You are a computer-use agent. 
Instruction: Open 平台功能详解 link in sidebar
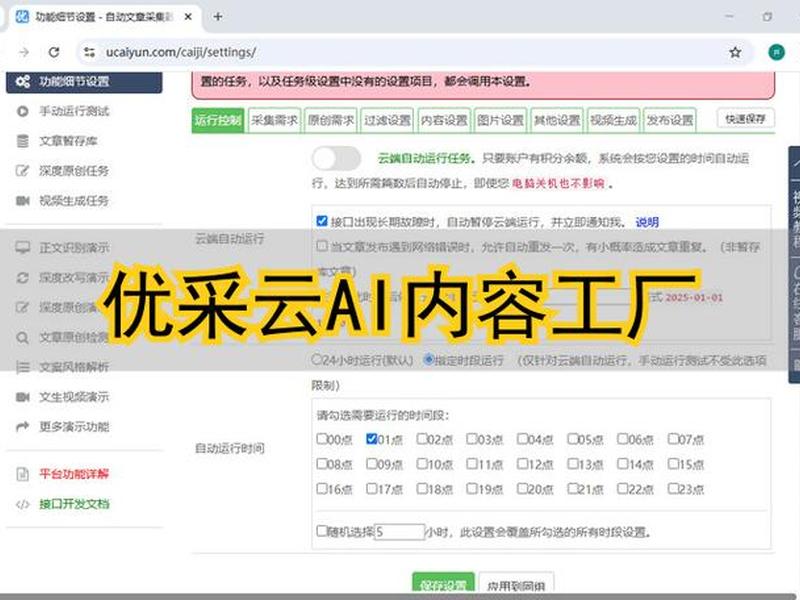tap(74, 474)
